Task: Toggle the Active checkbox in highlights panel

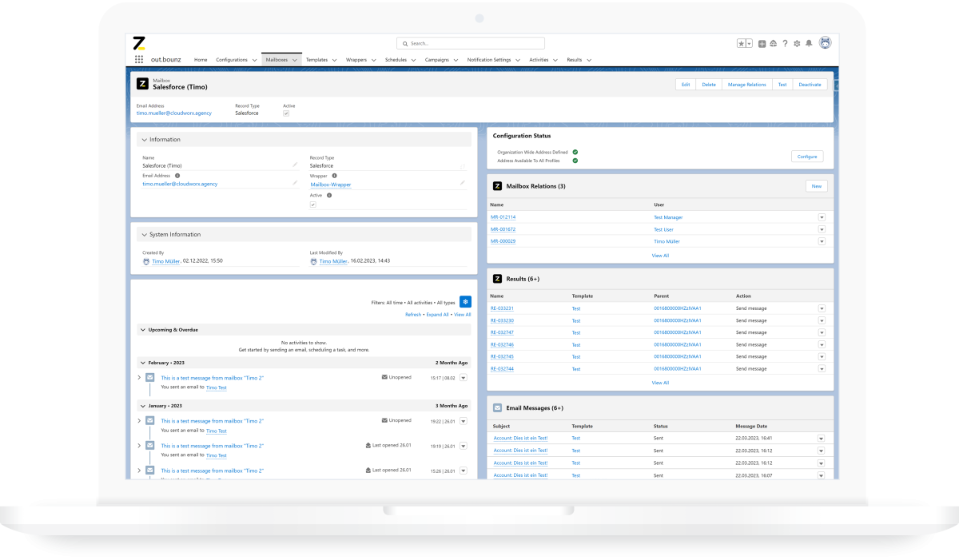Action: pyautogui.click(x=286, y=113)
